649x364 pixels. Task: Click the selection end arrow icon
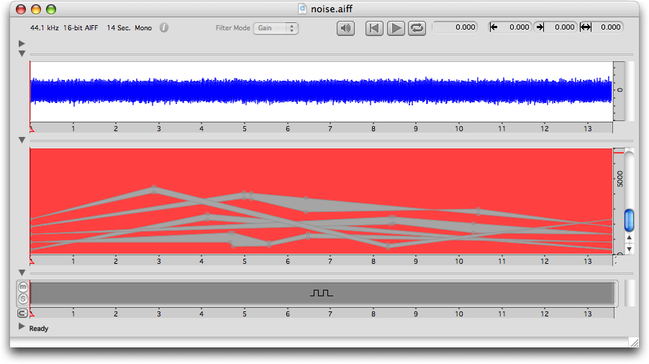[540, 27]
